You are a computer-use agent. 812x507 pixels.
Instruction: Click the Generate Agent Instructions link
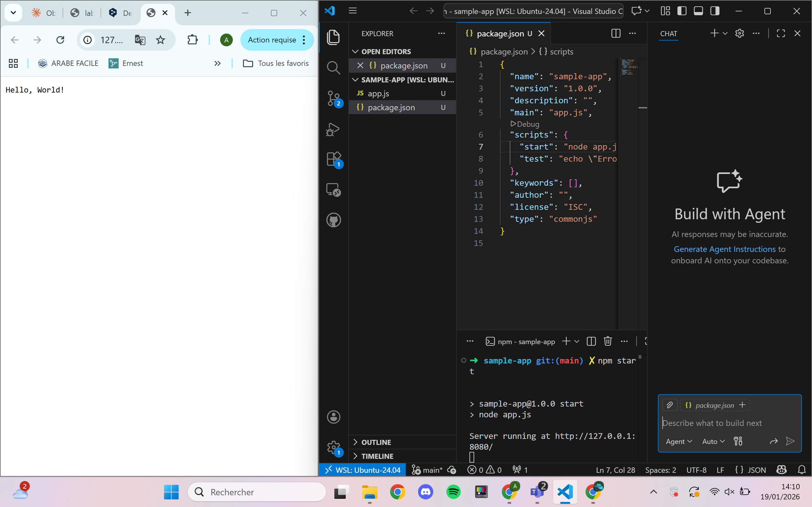(725, 249)
